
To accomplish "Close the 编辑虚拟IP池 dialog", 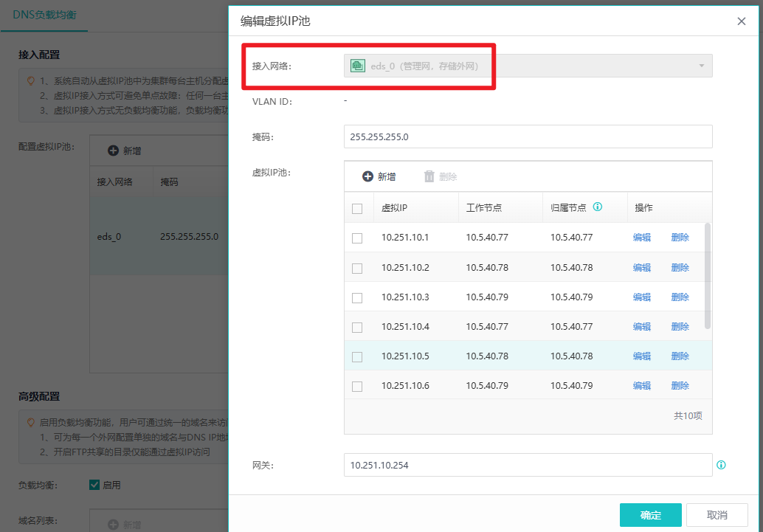I will 741,21.
